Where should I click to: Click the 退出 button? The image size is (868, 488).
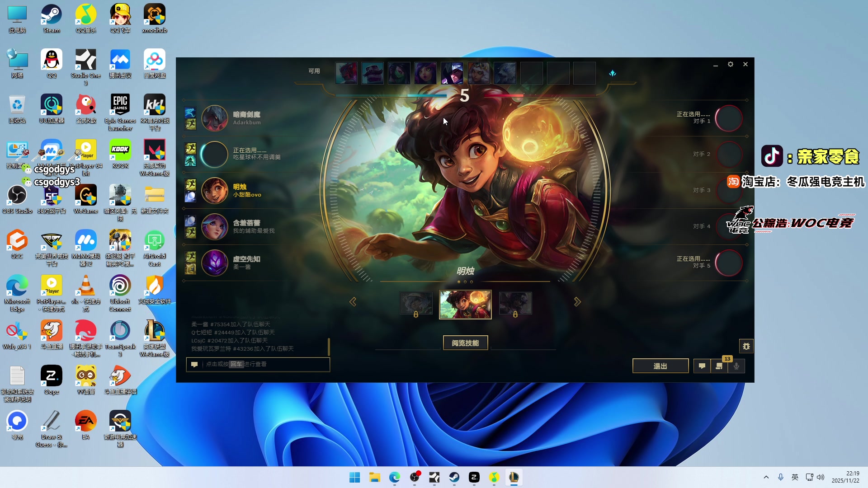[x=660, y=366]
